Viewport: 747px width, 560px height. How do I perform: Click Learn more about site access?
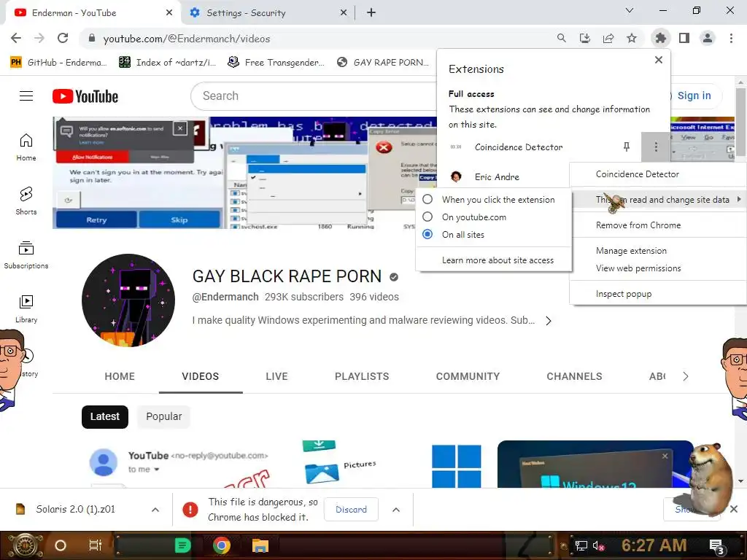pos(494,260)
